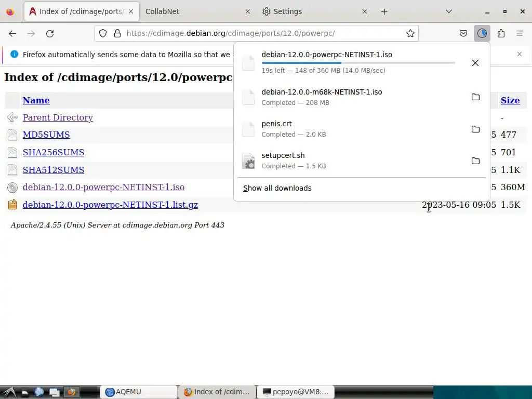Switch to the CollabNet tab

tap(198, 11)
